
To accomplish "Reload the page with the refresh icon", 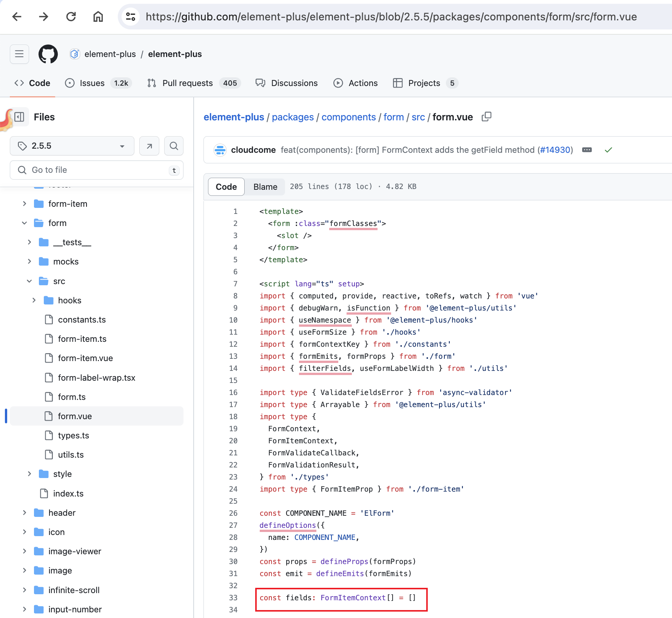I will (71, 17).
